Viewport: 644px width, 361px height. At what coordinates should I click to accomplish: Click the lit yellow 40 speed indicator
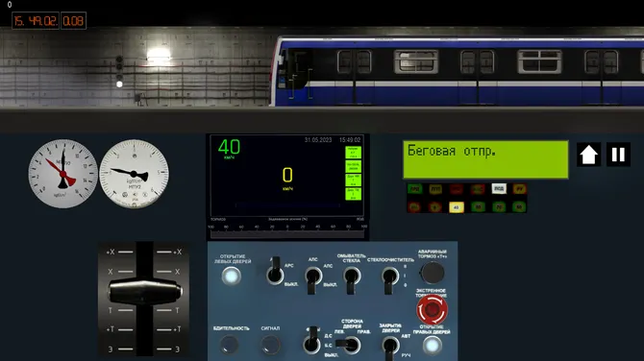[456, 207]
